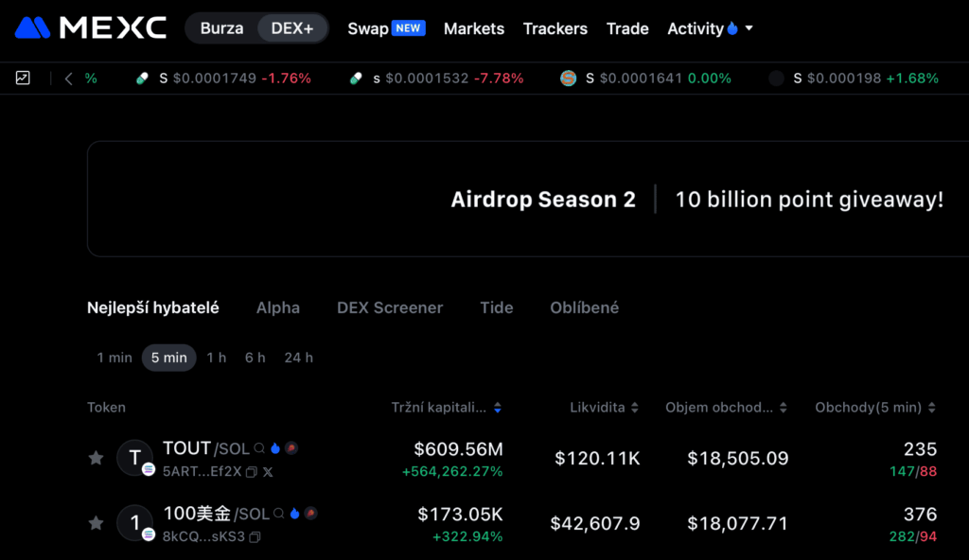Copy the 8kCQ...sKS3 address
The height and width of the screenshot is (560, 969).
[x=255, y=537]
